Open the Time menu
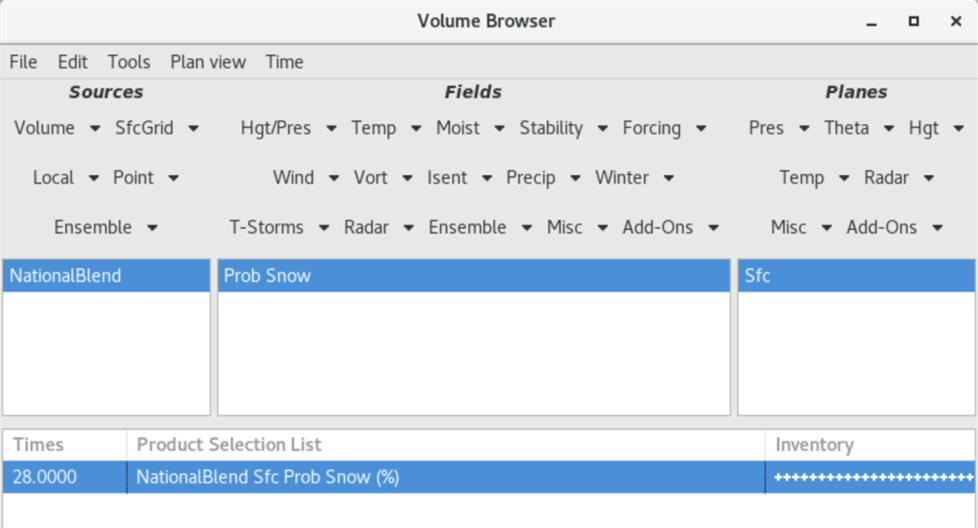978x528 pixels. (x=284, y=62)
